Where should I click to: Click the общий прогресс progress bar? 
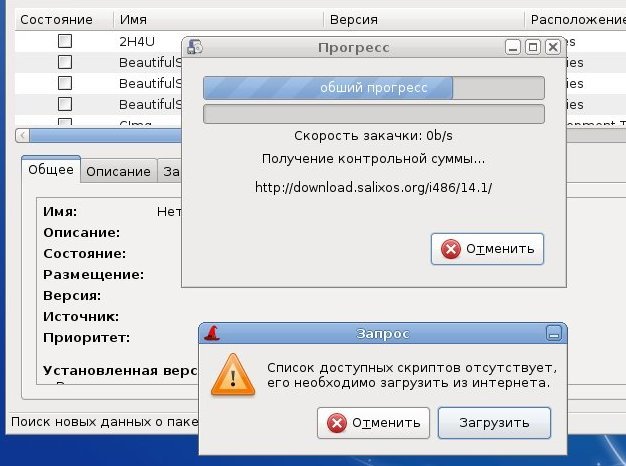[374, 88]
